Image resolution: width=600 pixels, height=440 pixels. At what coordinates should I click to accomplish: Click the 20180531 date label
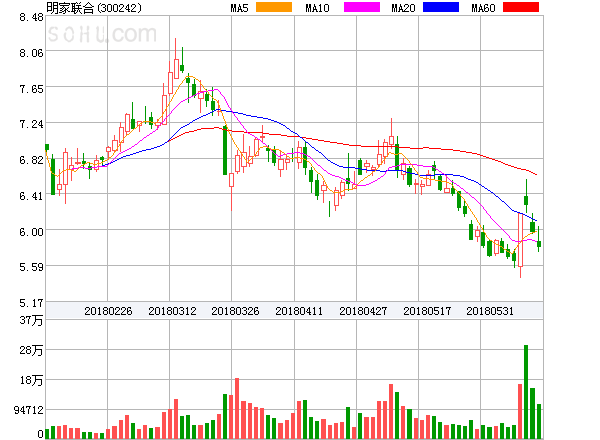click(490, 311)
